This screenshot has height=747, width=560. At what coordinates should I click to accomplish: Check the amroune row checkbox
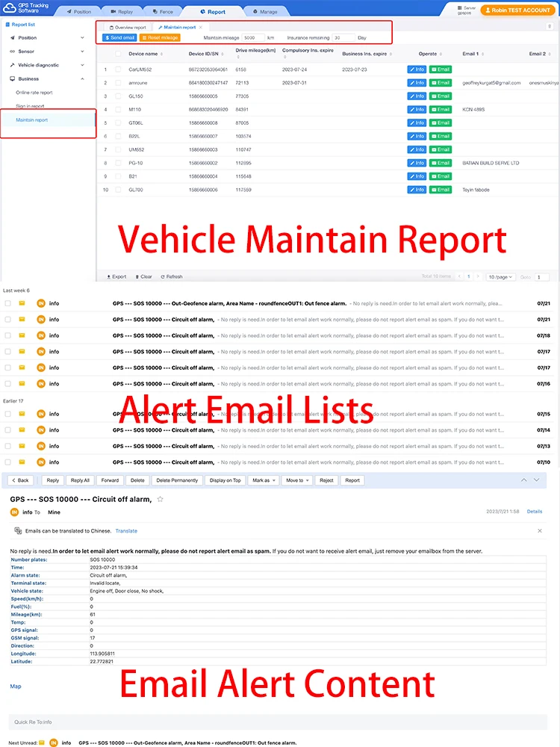[118, 83]
